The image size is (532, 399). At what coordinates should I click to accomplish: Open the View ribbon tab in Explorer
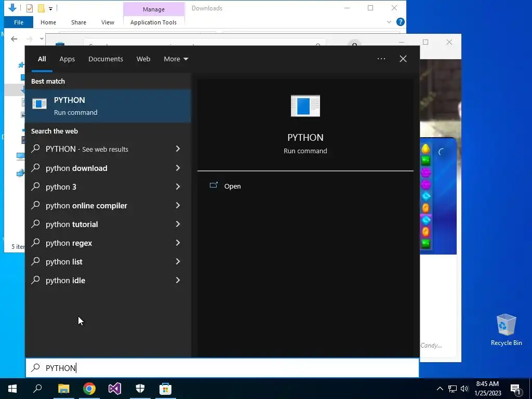point(108,22)
